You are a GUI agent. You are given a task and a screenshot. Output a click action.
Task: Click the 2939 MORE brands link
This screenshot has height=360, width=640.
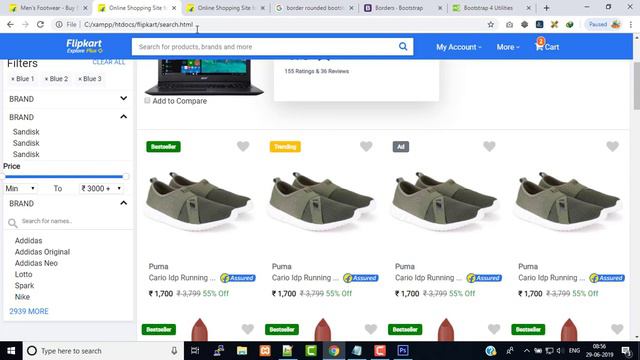click(29, 311)
